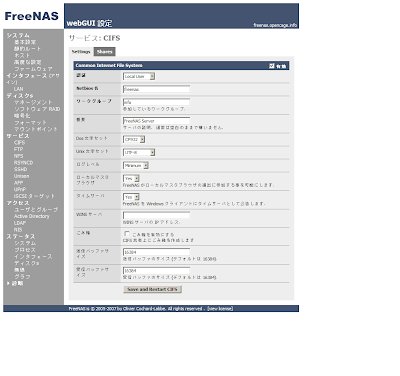Screen dimensions: 400x376
Task: Open LDAP in the sidebar
Action: click(20, 223)
